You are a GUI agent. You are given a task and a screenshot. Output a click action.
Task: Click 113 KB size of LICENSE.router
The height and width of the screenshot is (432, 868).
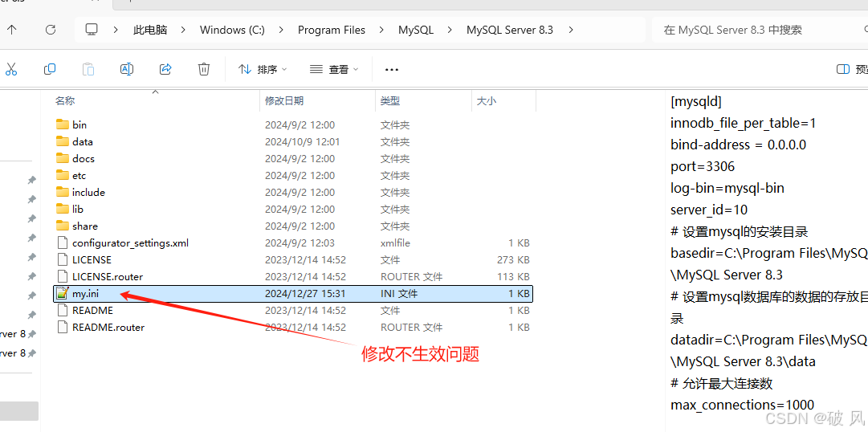coord(513,276)
